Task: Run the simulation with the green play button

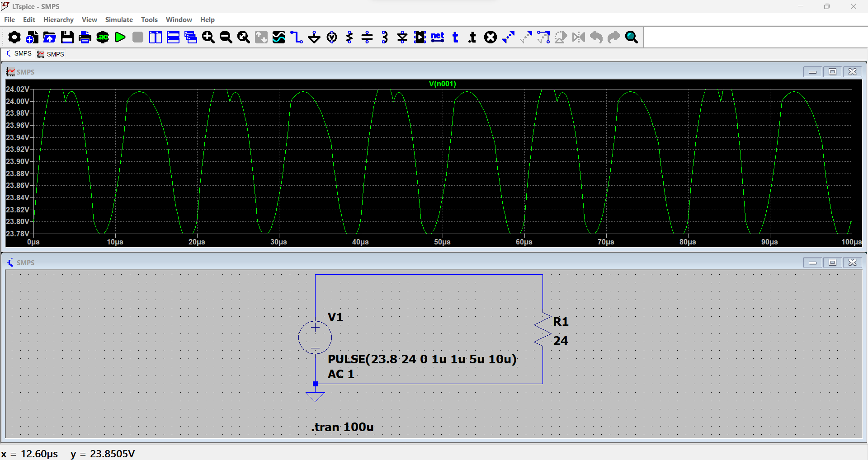Action: 120,37
